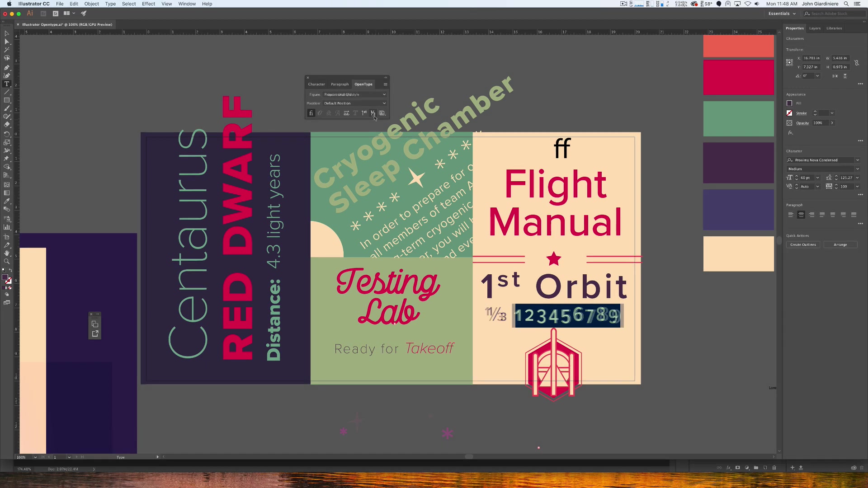Select the Rectangle tool
This screenshot has height=488, width=868.
(7, 100)
